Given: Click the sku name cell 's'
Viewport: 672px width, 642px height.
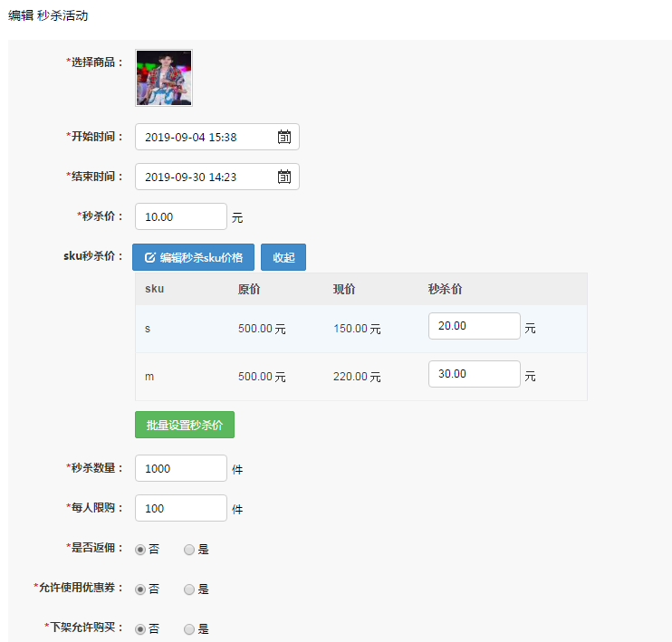Looking at the screenshot, I should [x=148, y=329].
